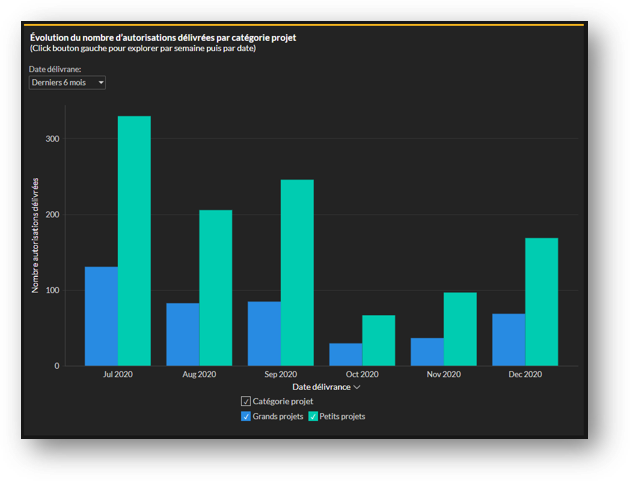Select the Nov 2020 green bar
Screen dimensions: 630x481
pos(460,329)
